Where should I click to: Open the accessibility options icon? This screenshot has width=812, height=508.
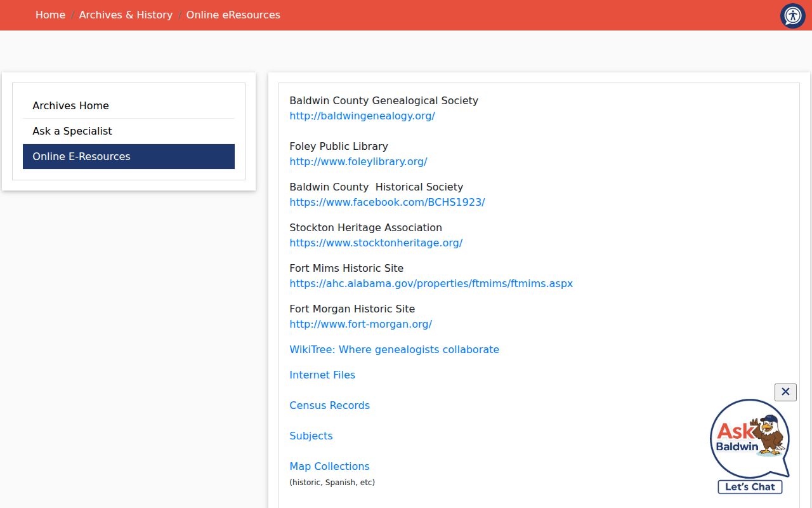pos(793,16)
